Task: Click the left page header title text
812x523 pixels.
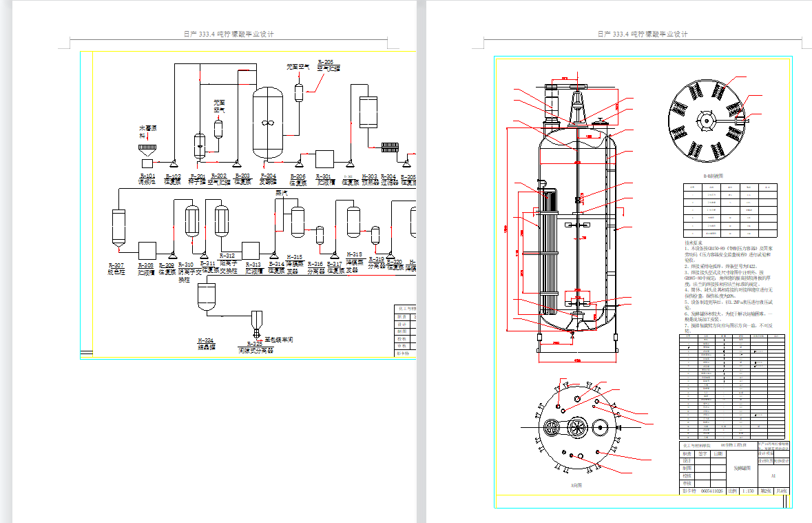Action: (x=227, y=34)
